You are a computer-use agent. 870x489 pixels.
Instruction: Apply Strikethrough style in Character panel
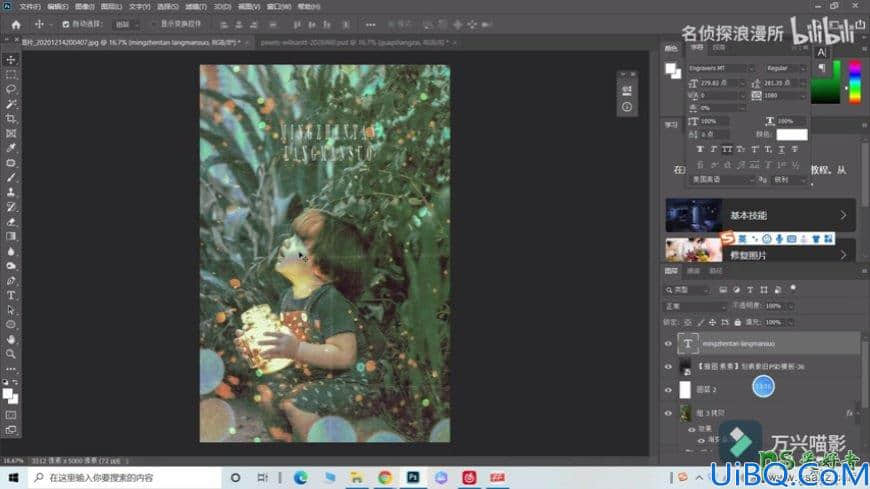coord(795,149)
